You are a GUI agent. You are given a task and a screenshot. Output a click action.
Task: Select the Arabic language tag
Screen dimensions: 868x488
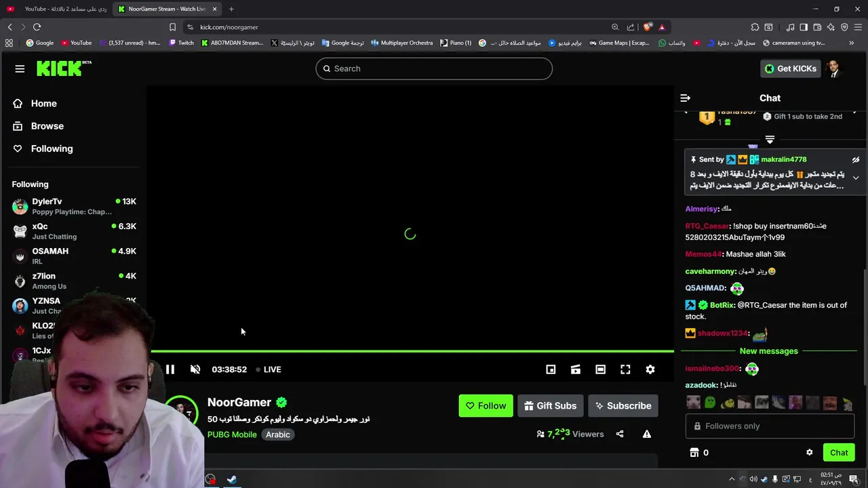[278, 434]
